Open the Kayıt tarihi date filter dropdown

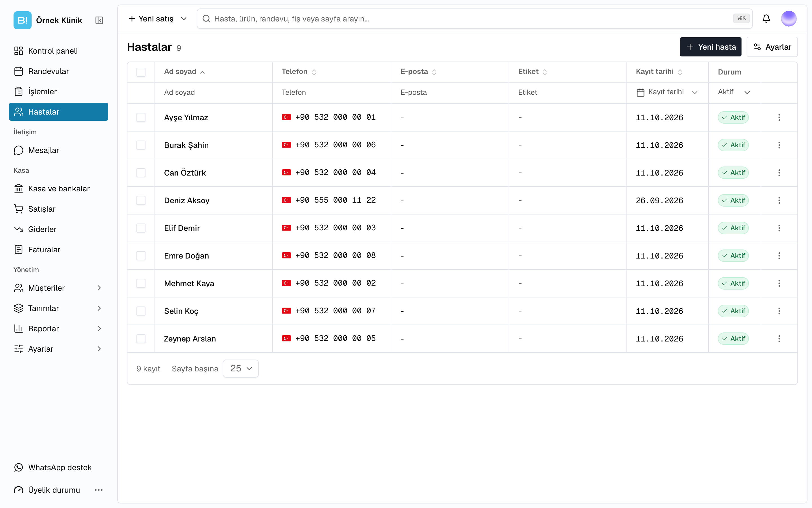667,92
